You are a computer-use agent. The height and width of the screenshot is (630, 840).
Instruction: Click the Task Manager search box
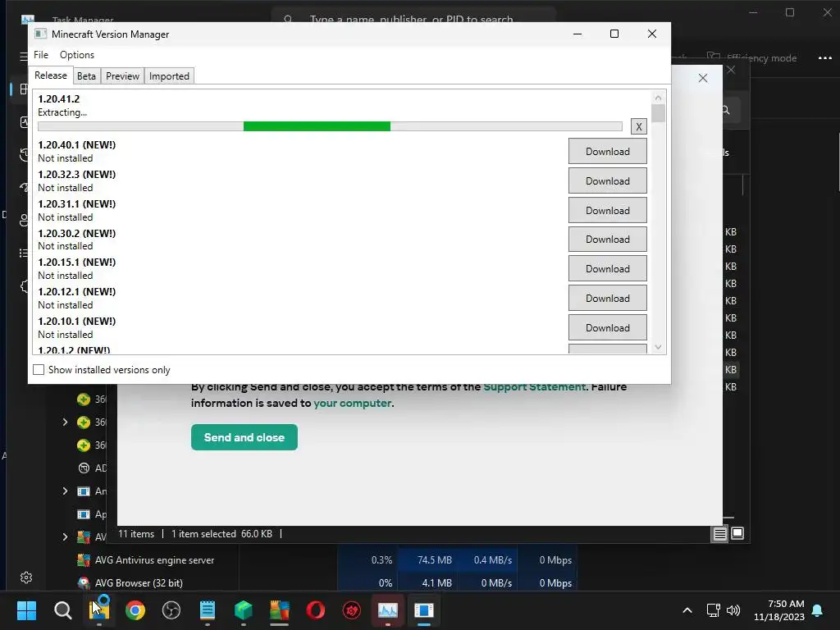tap(413, 20)
